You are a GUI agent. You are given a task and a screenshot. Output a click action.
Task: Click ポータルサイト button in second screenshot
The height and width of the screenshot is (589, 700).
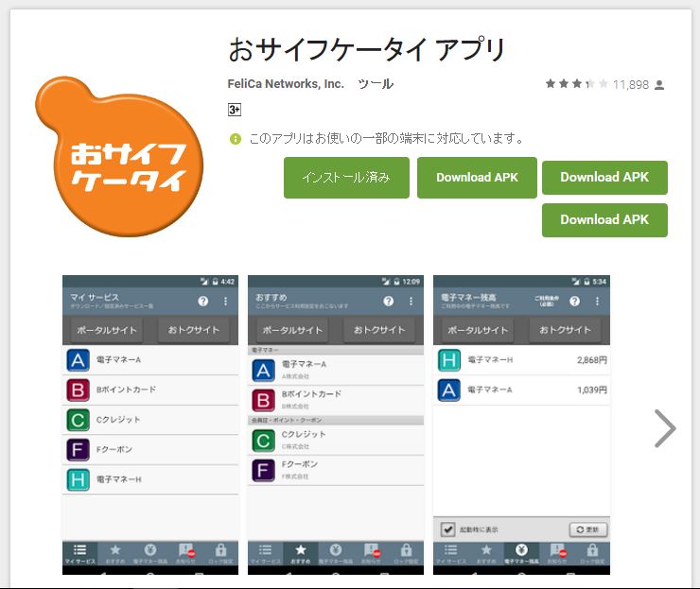(292, 330)
